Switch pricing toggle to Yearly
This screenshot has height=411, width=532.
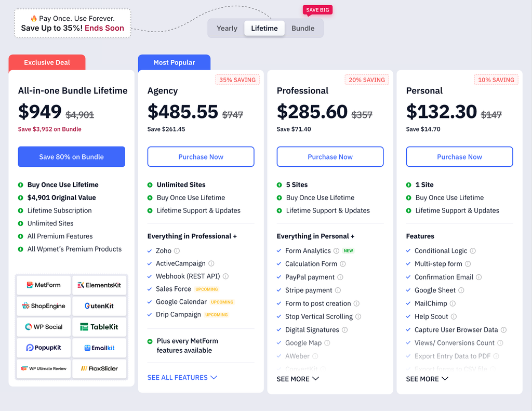[227, 28]
